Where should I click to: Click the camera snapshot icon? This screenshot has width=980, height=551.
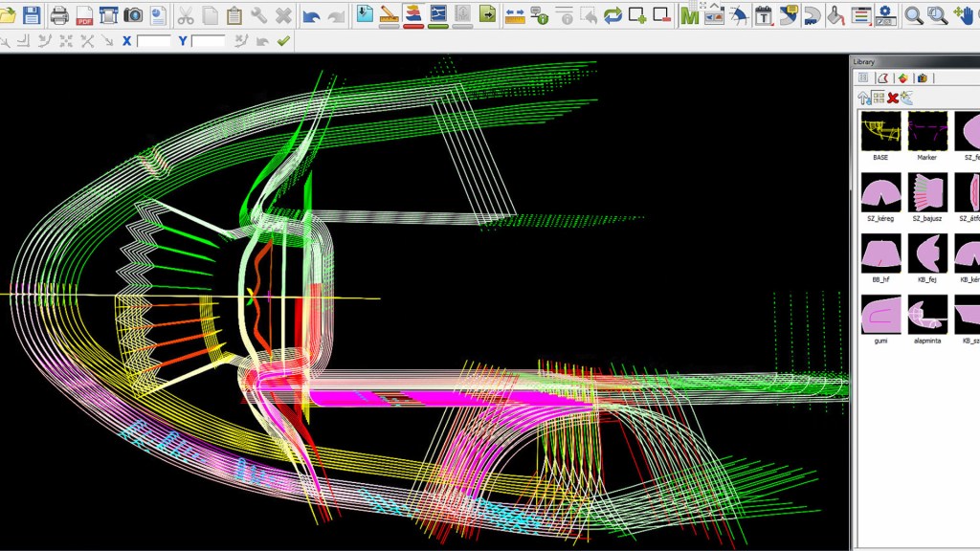pos(133,15)
